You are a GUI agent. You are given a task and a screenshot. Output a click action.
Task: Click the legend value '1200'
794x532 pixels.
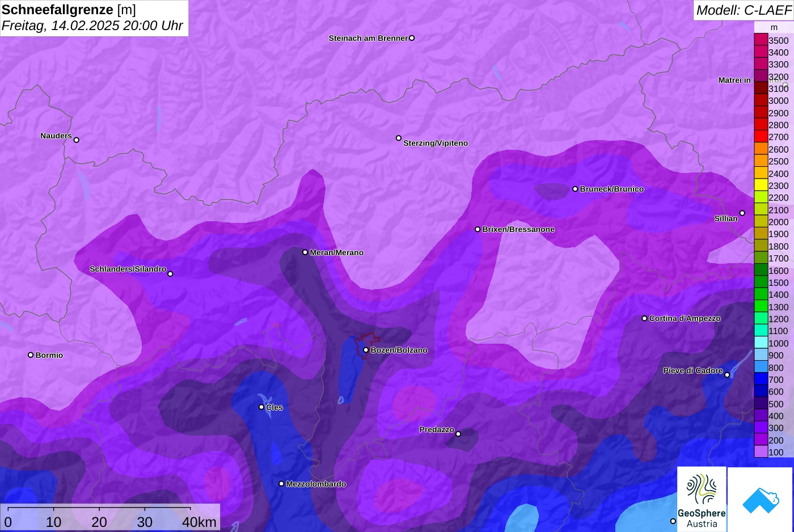click(779, 319)
